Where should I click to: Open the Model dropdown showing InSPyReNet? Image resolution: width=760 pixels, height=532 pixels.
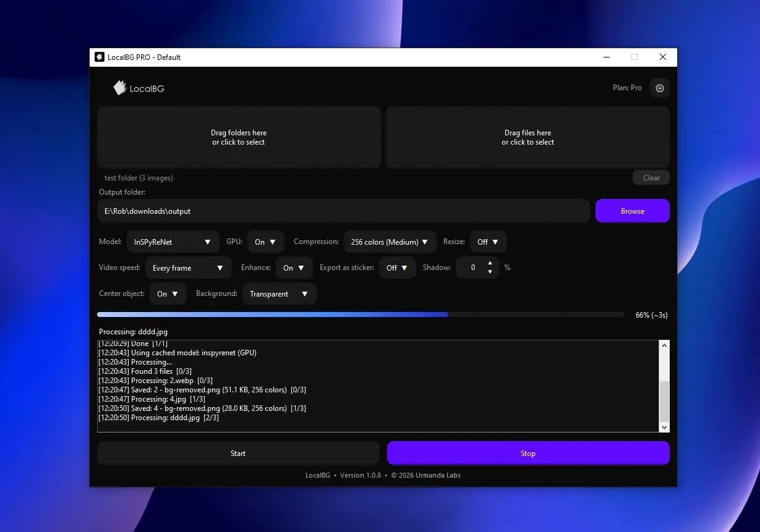(173, 242)
